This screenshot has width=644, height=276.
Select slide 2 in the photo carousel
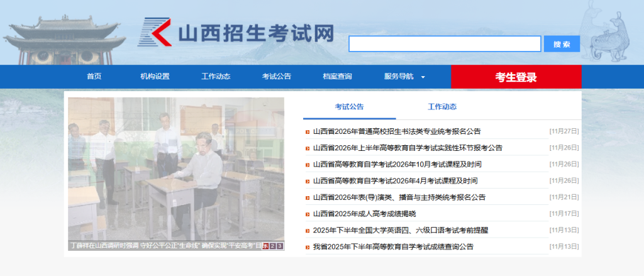272,246
